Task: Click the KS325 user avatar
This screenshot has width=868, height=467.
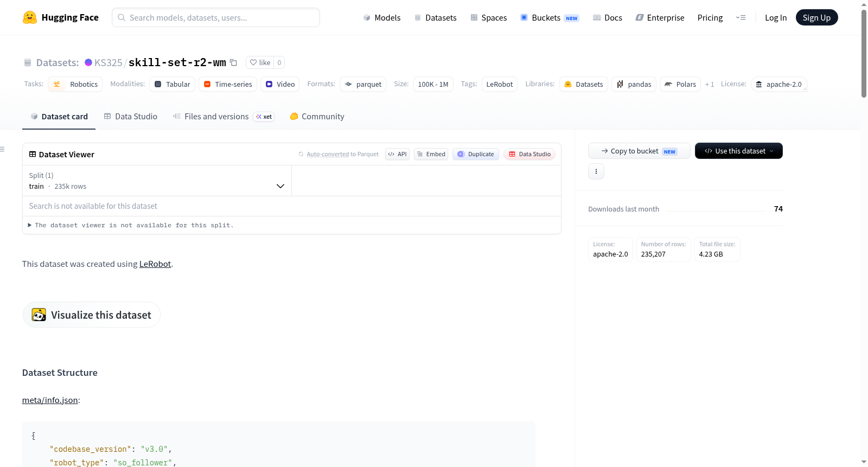Action: coord(88,62)
